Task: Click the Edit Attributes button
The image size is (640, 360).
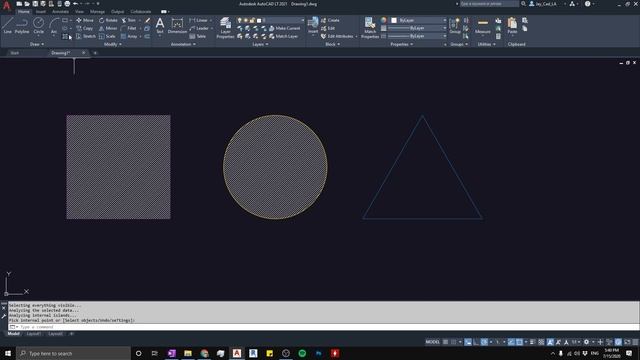Action: (337, 36)
